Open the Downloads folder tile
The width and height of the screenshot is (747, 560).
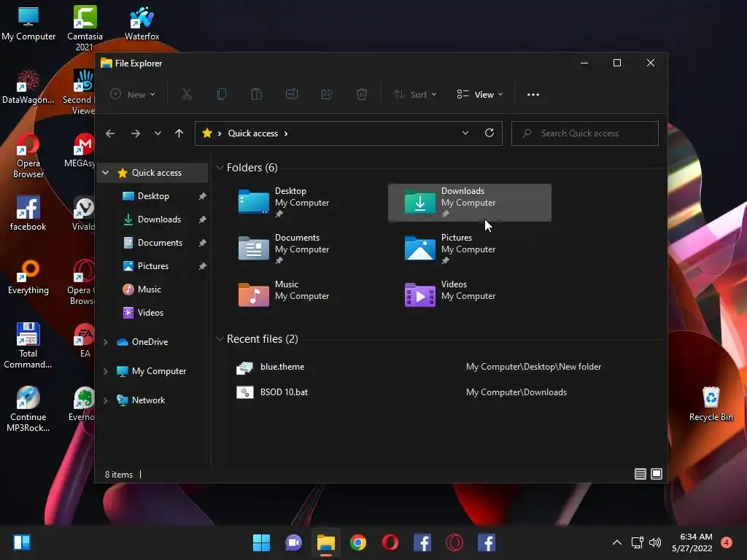pyautogui.click(x=470, y=203)
